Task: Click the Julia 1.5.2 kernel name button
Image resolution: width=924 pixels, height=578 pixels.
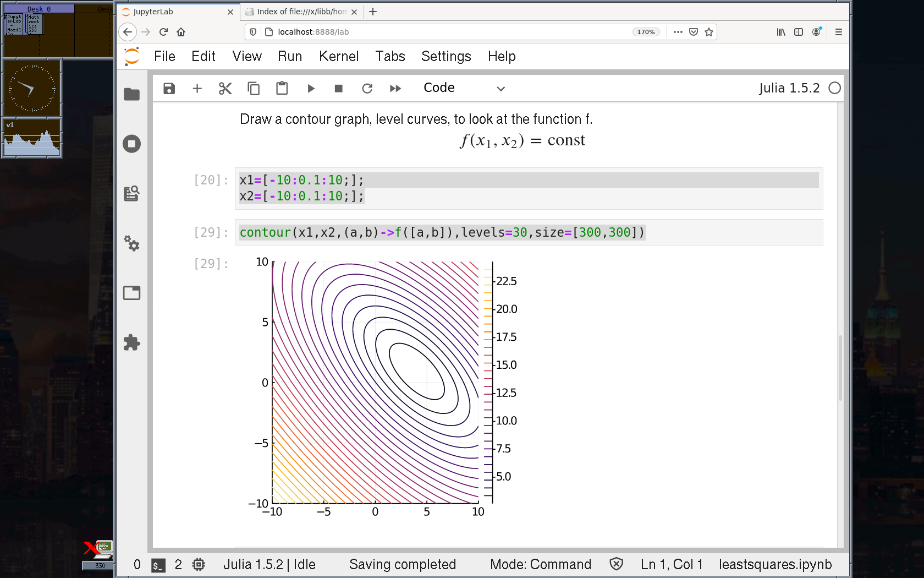Action: pos(789,88)
